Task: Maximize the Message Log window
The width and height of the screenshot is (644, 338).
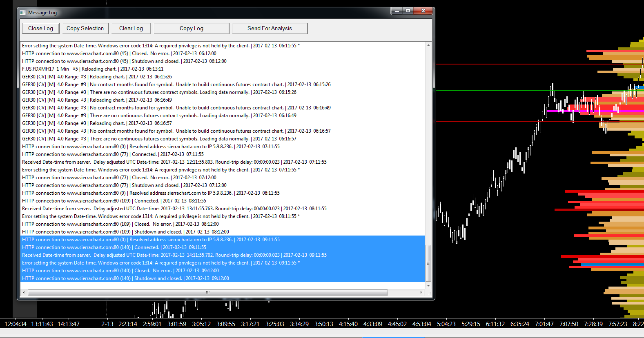Action: (x=408, y=11)
